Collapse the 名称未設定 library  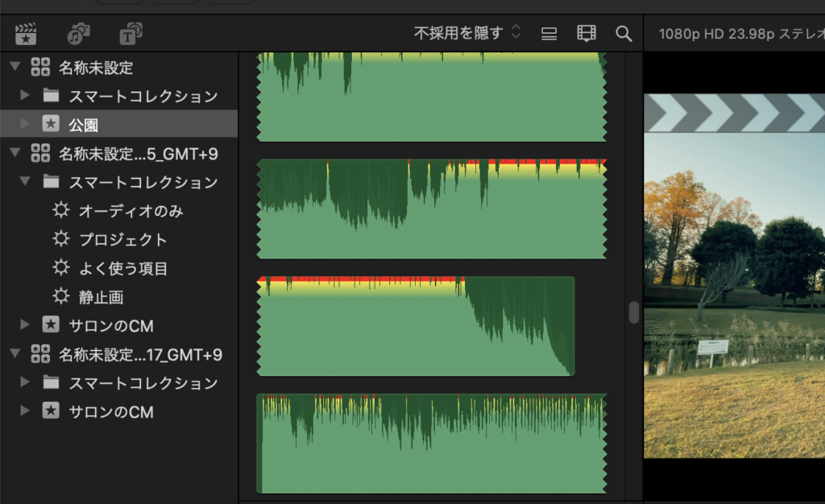(15, 67)
